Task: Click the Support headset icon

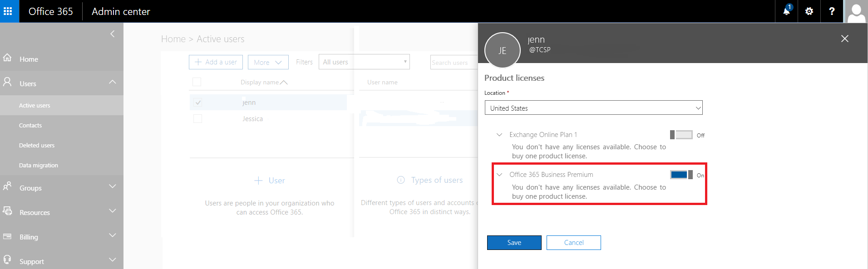Action: 7,260
